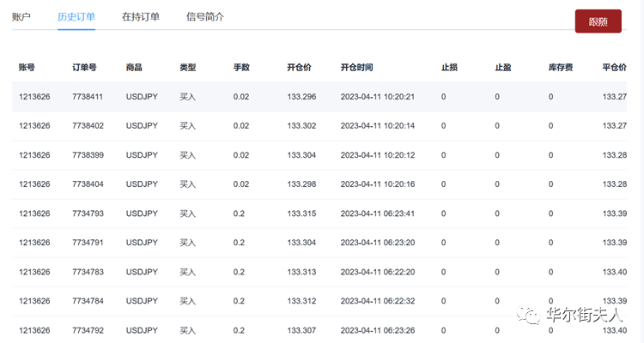This screenshot has width=644, height=343.
Task: Click the 止盈 column header
Action: (x=503, y=67)
